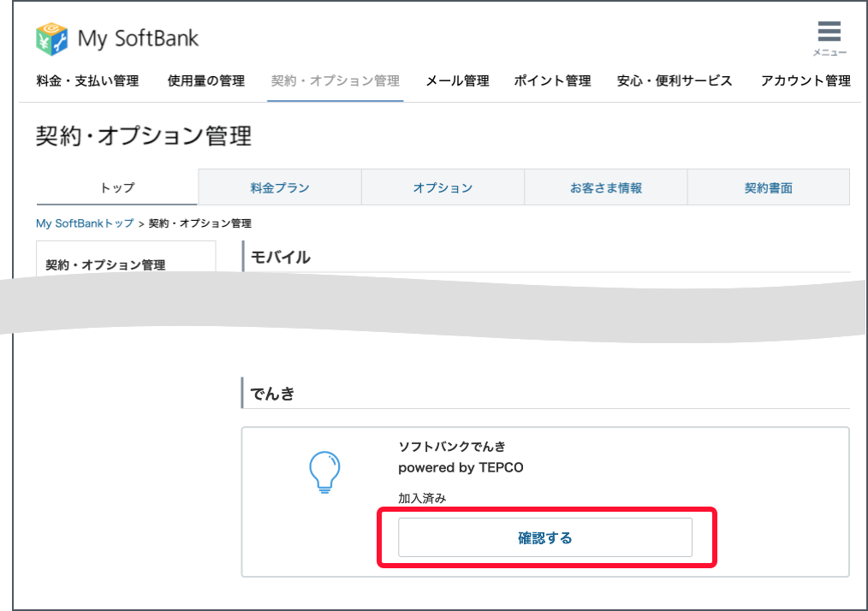Screen dimensions: 868x611
Task: Click the powered by TEPCO text
Action: pos(461,467)
